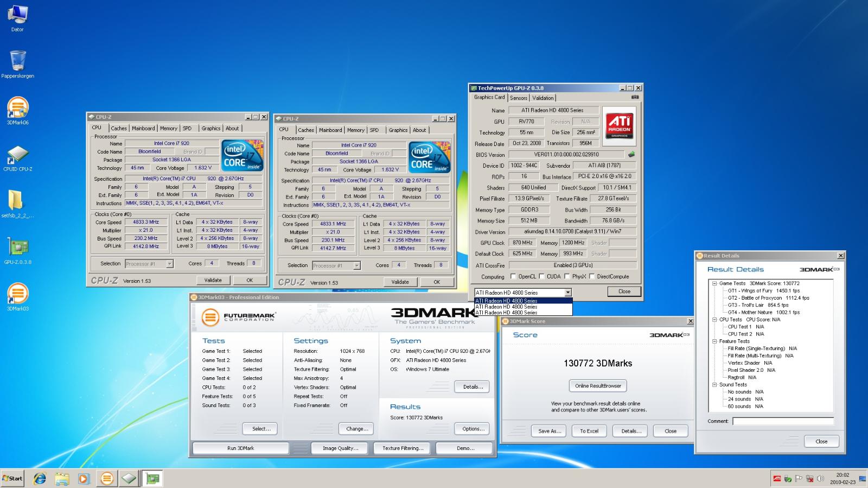Collapse the Feature Tests tree node
The height and width of the screenshot is (488, 868).
pyautogui.click(x=714, y=341)
